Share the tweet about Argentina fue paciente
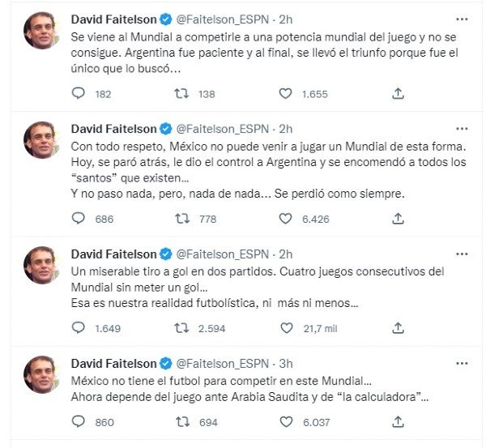Image resolution: width=486 pixels, height=448 pixels. coord(397,94)
